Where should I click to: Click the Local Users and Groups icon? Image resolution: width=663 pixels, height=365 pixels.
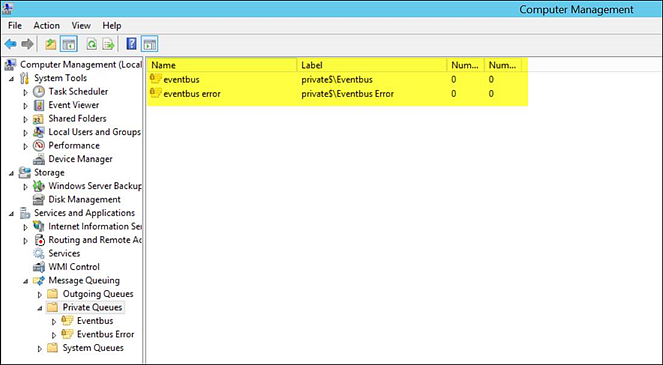point(39,132)
